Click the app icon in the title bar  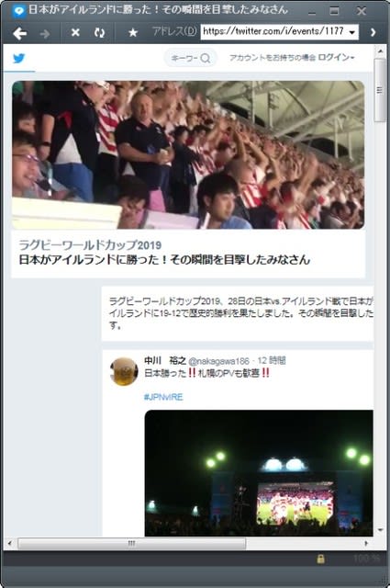18,12
